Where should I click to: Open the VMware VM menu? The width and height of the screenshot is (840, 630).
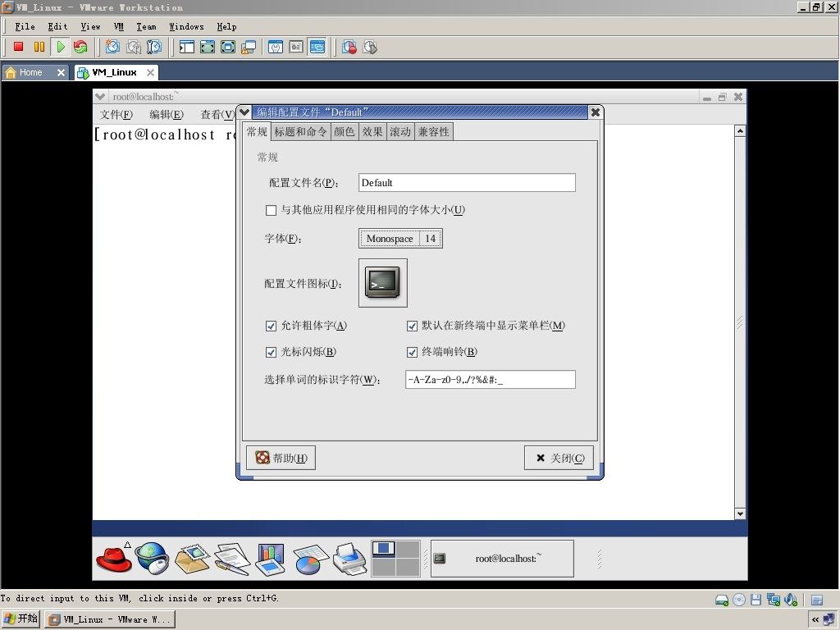pos(119,26)
